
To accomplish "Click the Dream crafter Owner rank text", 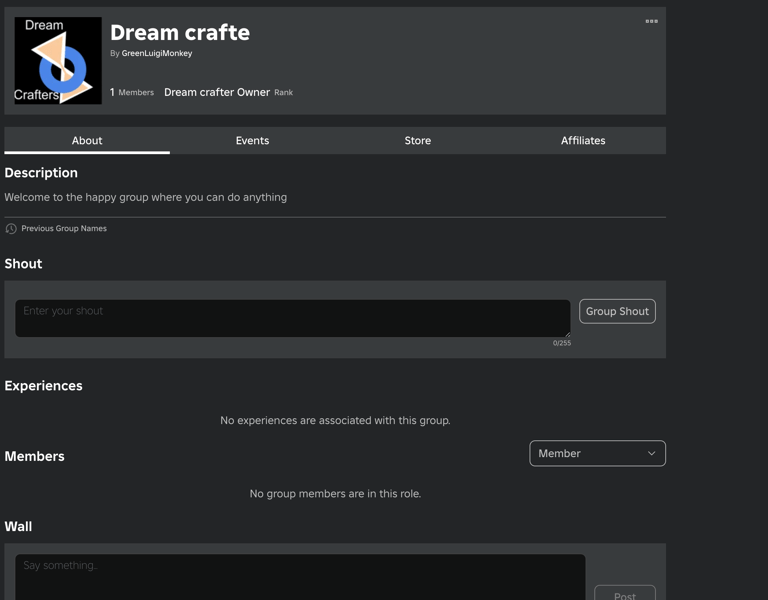I will click(217, 92).
